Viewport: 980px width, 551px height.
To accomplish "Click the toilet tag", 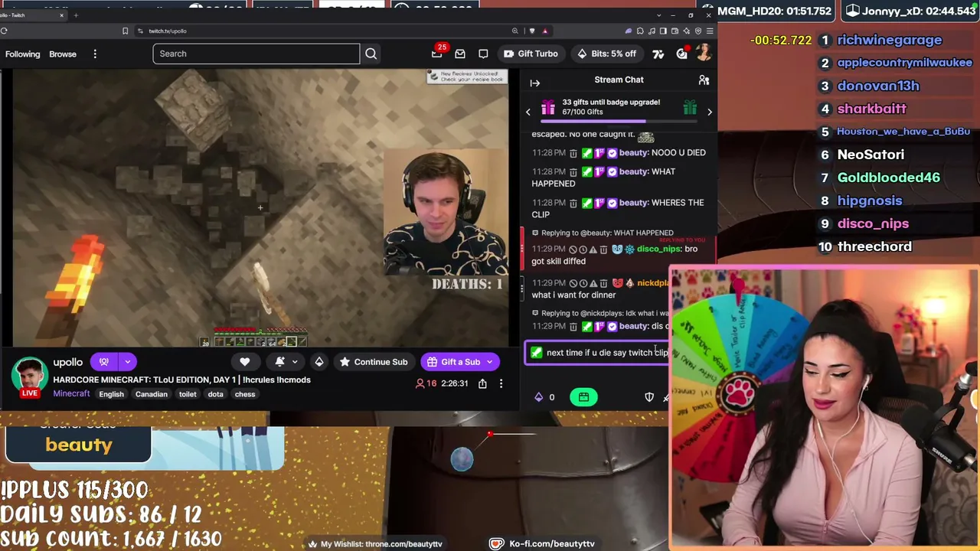I will pyautogui.click(x=188, y=394).
